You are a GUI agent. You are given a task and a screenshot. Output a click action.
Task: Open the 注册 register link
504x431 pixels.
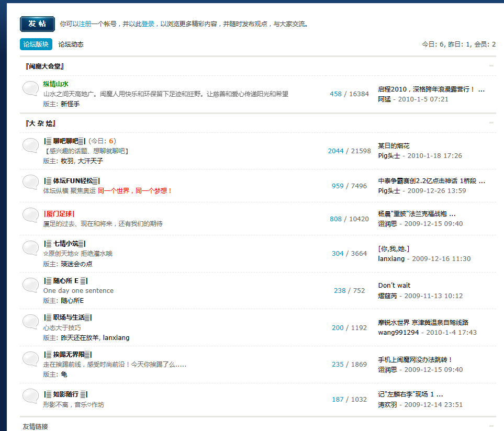85,24
